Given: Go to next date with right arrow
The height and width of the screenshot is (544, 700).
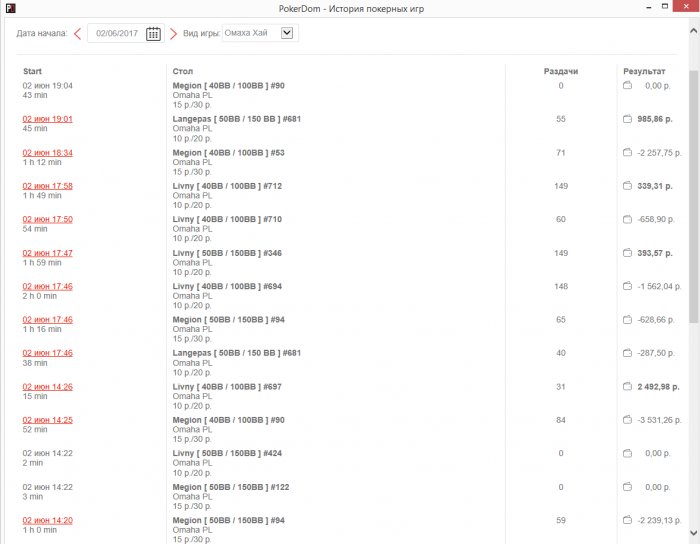Looking at the screenshot, I should point(173,33).
